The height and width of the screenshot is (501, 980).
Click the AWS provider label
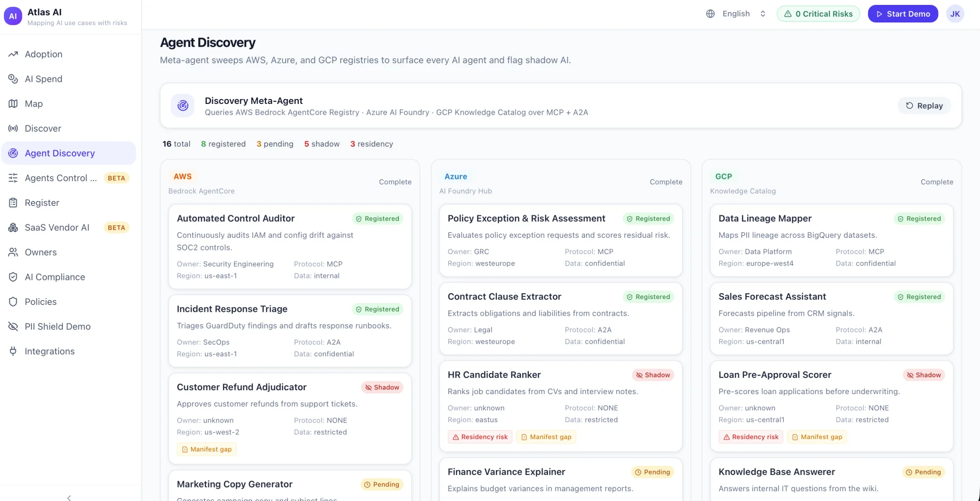point(182,176)
